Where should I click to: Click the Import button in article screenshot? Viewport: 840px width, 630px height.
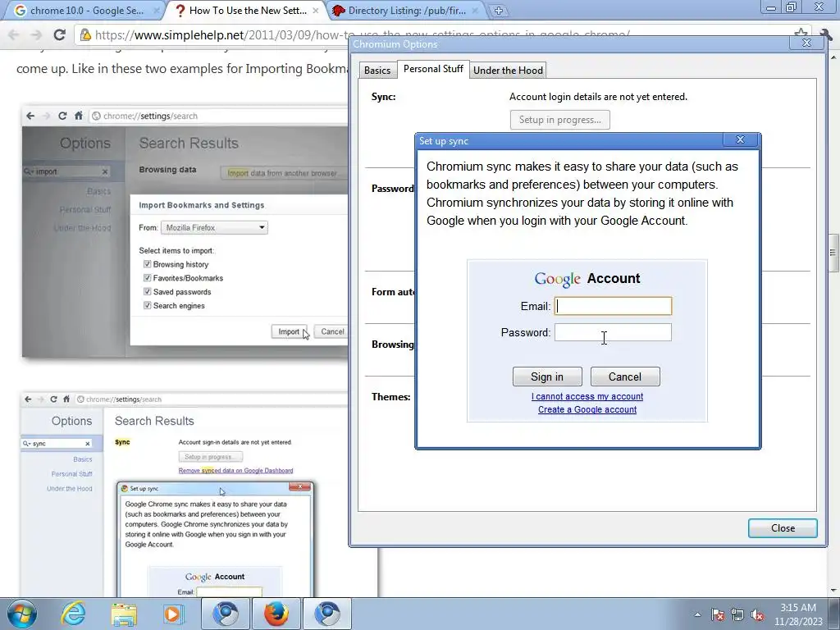(x=288, y=331)
